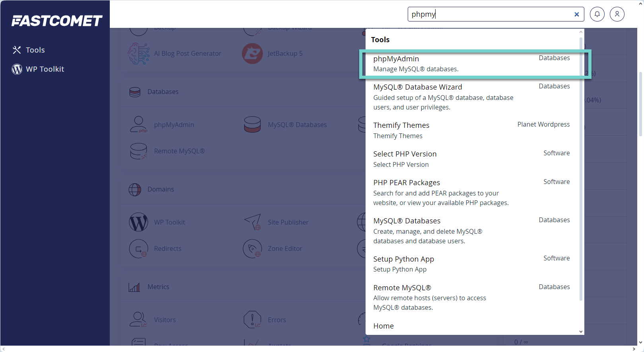Viewport: 644px width, 352px height.
Task: Open WP Toolkit link in Domains section
Action: [169, 222]
